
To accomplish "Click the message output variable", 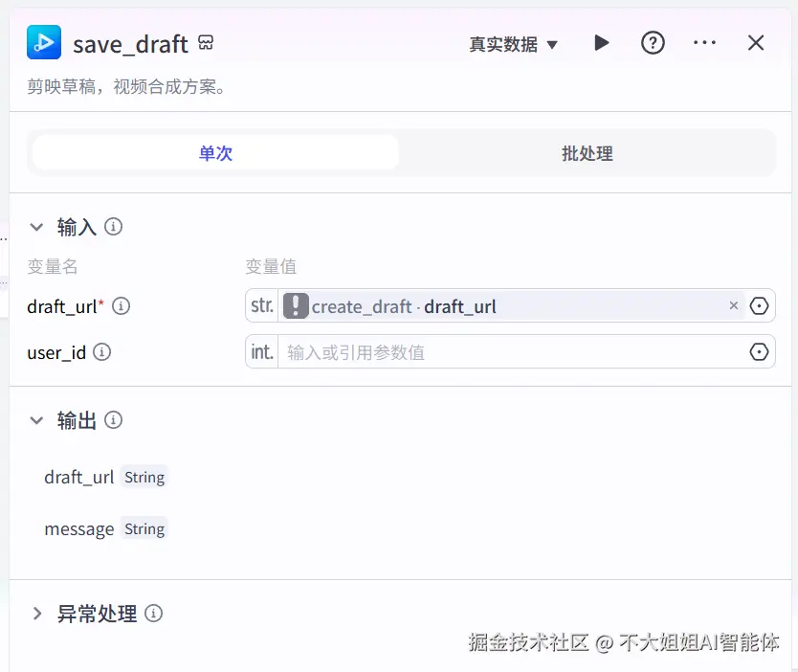I will click(x=79, y=529).
